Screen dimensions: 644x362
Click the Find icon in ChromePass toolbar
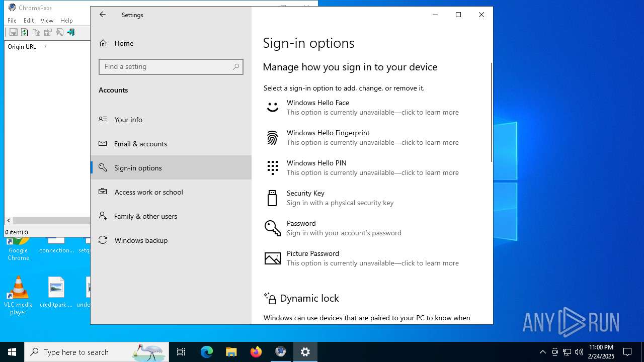pyautogui.click(x=60, y=32)
